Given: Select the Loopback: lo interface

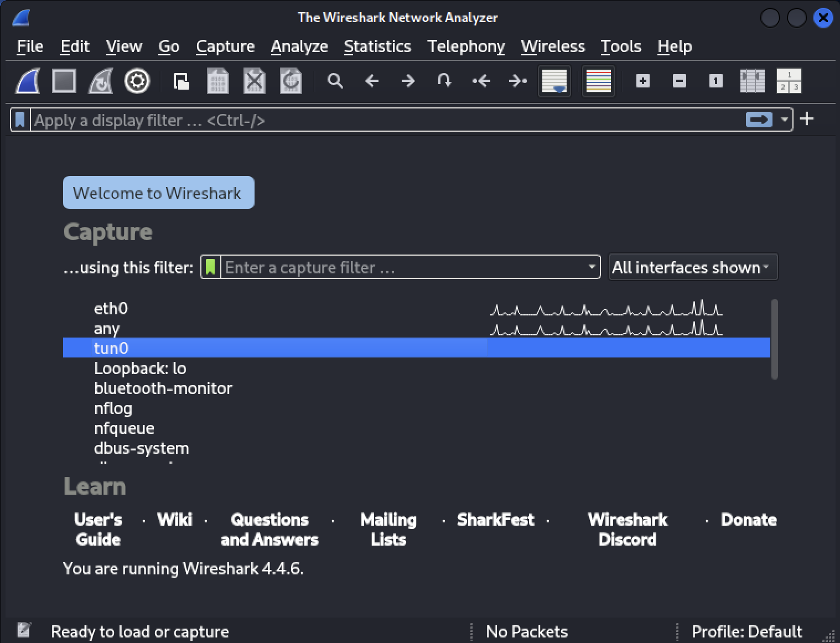Looking at the screenshot, I should click(x=417, y=368).
